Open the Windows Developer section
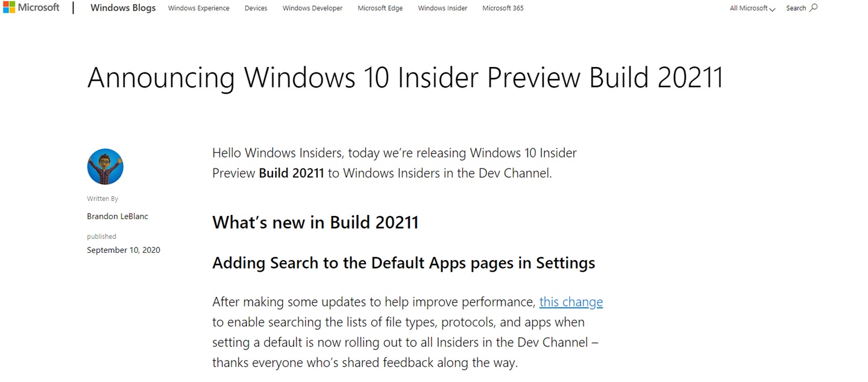The width and height of the screenshot is (868, 382). (312, 8)
